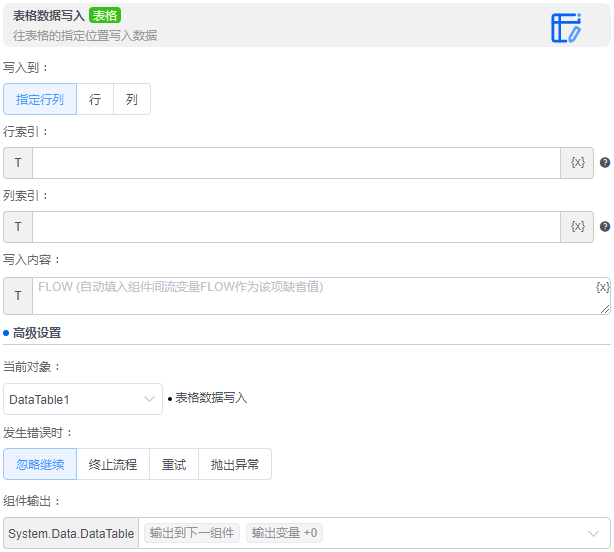Image resolution: width=614 pixels, height=552 pixels.
Task: Click the 往表格的指定位置写入数据 description
Action: click(85, 36)
